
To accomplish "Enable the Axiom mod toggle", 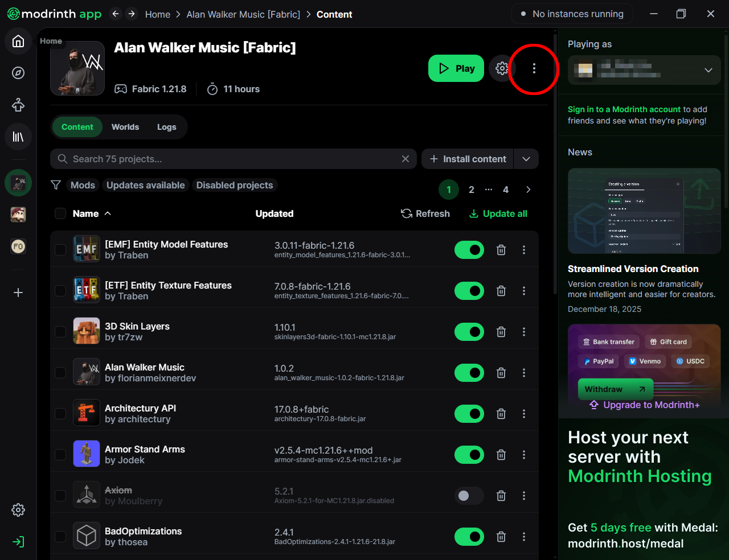I will (469, 496).
